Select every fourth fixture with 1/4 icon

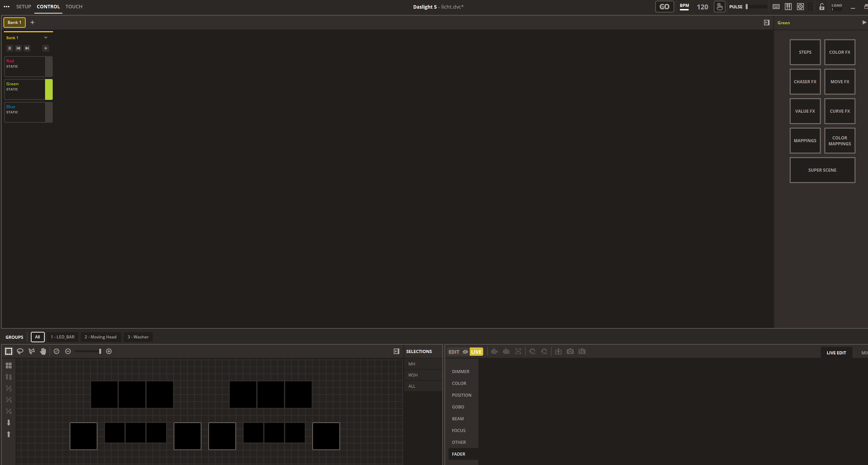pos(9,411)
